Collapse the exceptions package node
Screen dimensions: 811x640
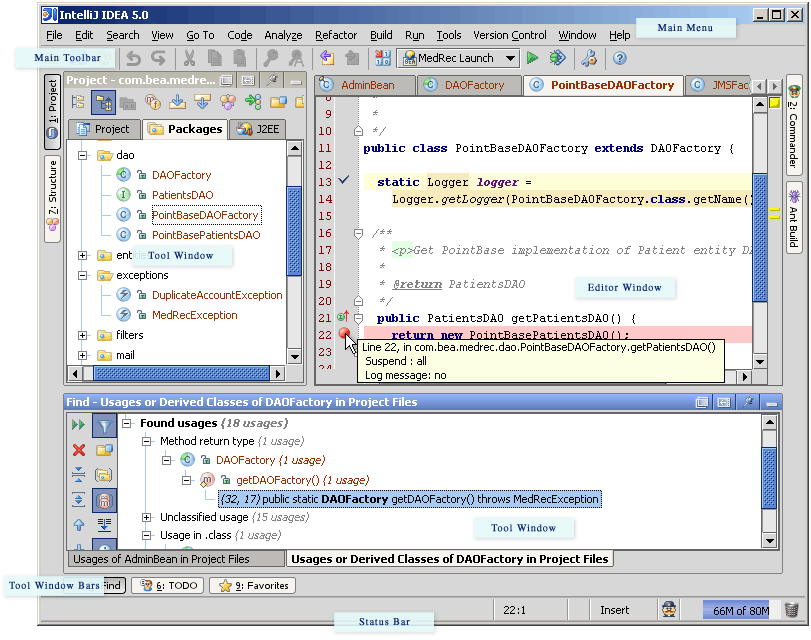82,275
